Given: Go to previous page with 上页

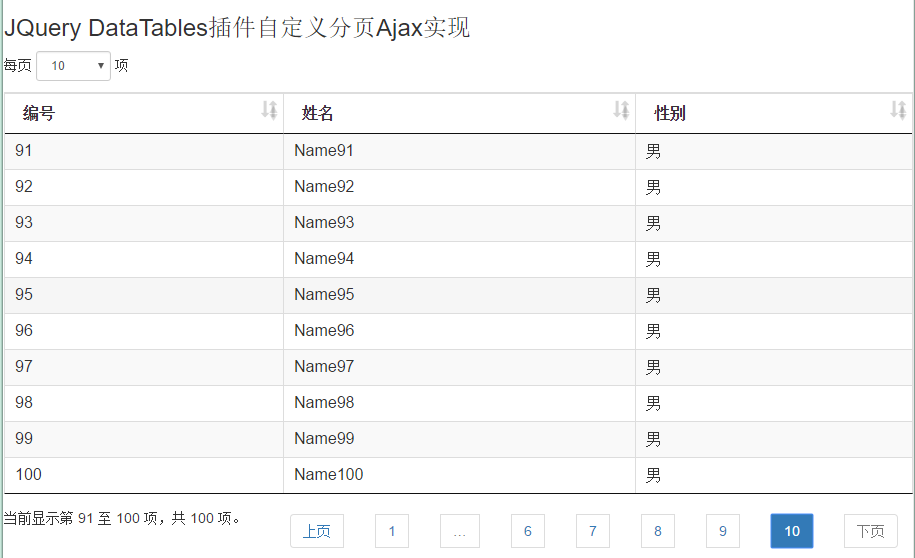Looking at the screenshot, I should point(317,531).
